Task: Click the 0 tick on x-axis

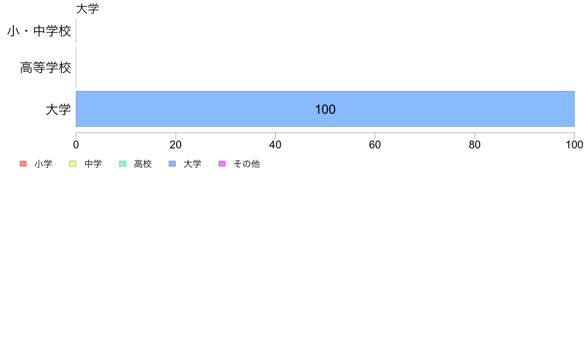Action: (x=76, y=145)
